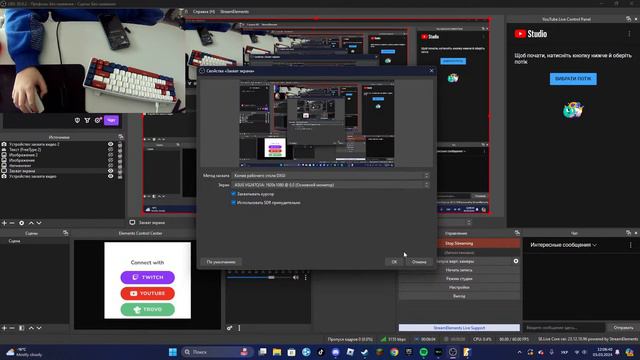
Task: Click settings icon with badge near purple button
Action: tap(98, 120)
